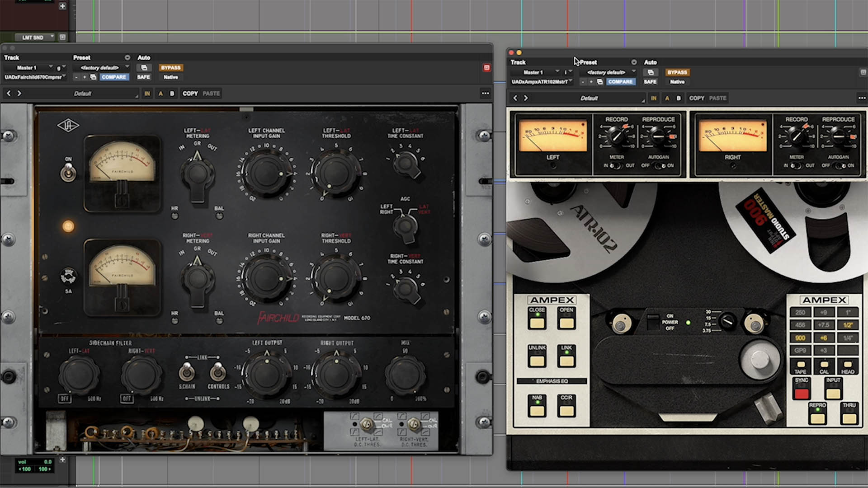Image resolution: width=868 pixels, height=488 pixels.
Task: Open three-dots options menu in Fairchild window
Action: pyautogui.click(x=485, y=94)
